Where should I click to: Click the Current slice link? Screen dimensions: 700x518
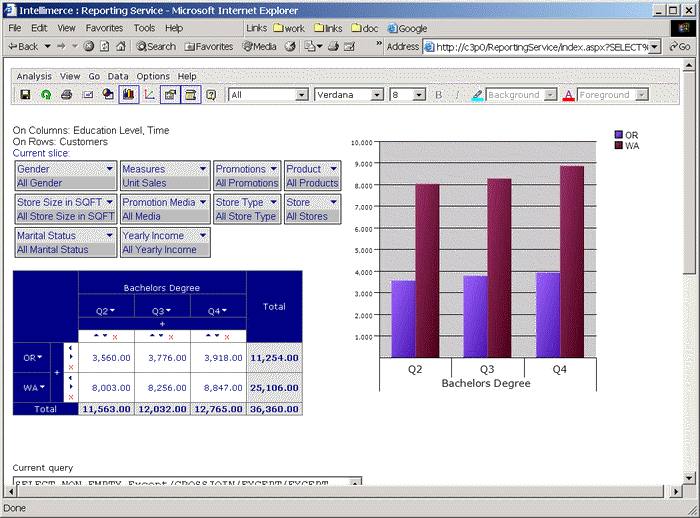(41, 153)
